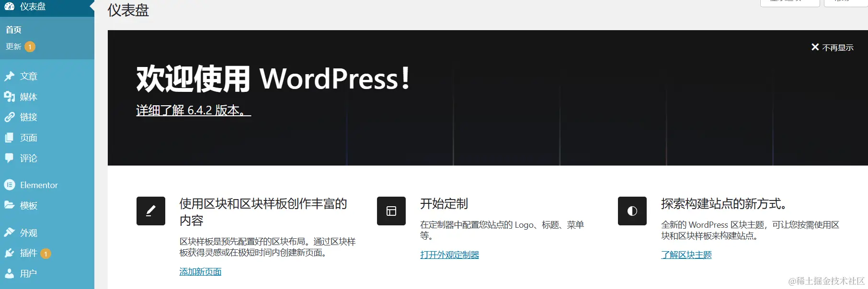This screenshot has height=289, width=868.
Task: Click the pencil edit icon in welcome panel
Action: pos(151,211)
